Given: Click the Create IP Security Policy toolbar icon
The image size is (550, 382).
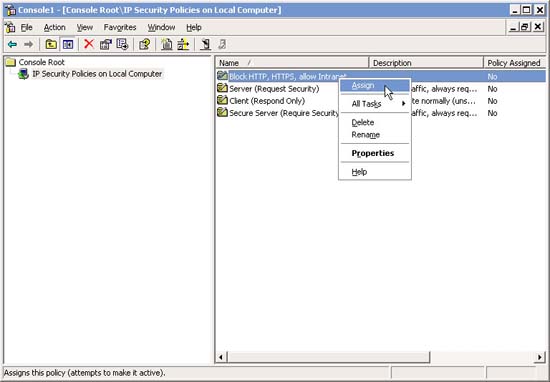Looking at the screenshot, I should point(166,45).
